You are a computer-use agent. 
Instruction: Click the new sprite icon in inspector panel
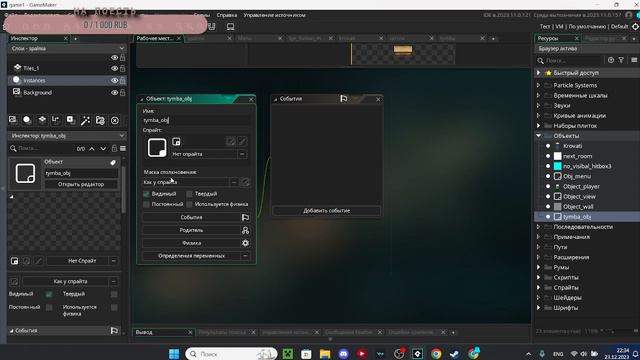click(x=14, y=261)
